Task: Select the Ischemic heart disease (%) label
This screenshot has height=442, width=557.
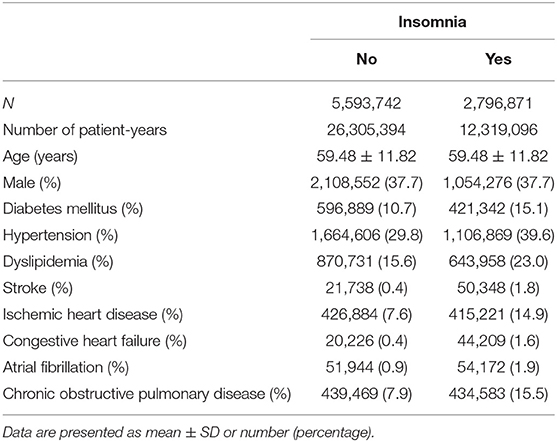Action: [x=93, y=314]
